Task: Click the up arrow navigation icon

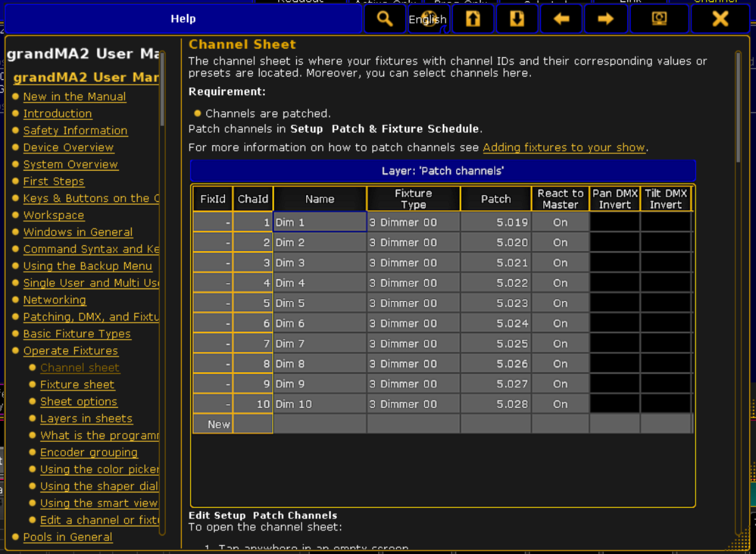Action: click(472, 19)
